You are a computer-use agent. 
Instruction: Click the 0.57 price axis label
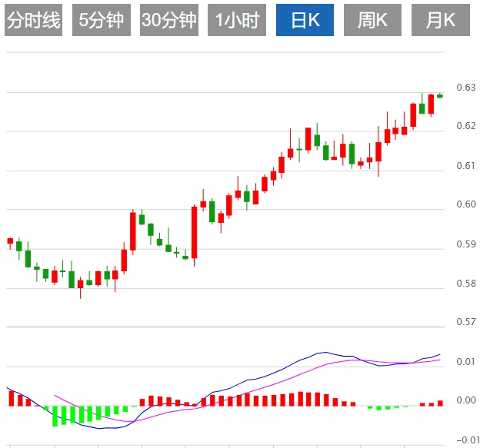point(465,321)
